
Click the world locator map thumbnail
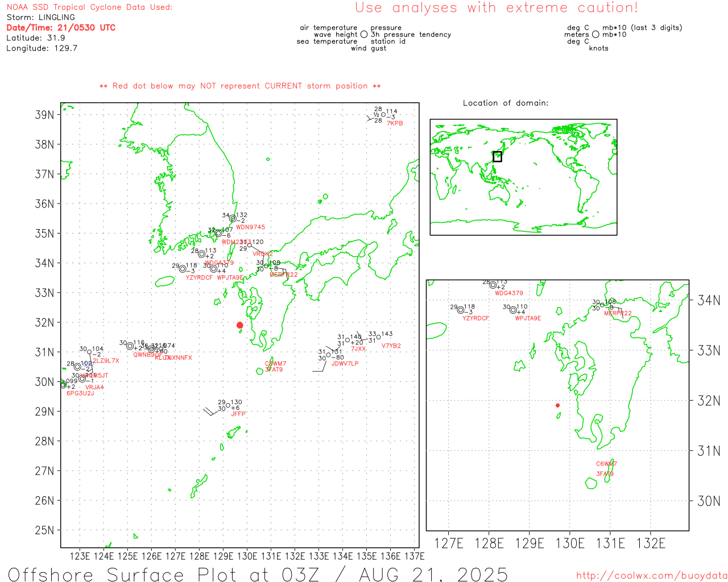click(523, 177)
